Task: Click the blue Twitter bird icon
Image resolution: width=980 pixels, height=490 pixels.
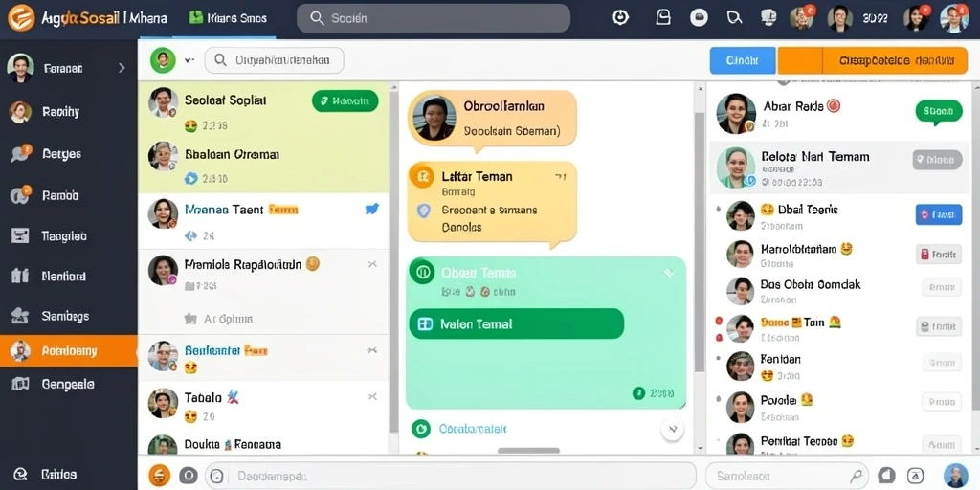Action: pos(372,210)
